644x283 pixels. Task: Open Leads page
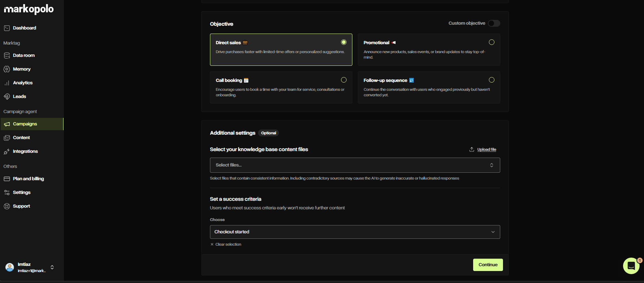tap(20, 97)
